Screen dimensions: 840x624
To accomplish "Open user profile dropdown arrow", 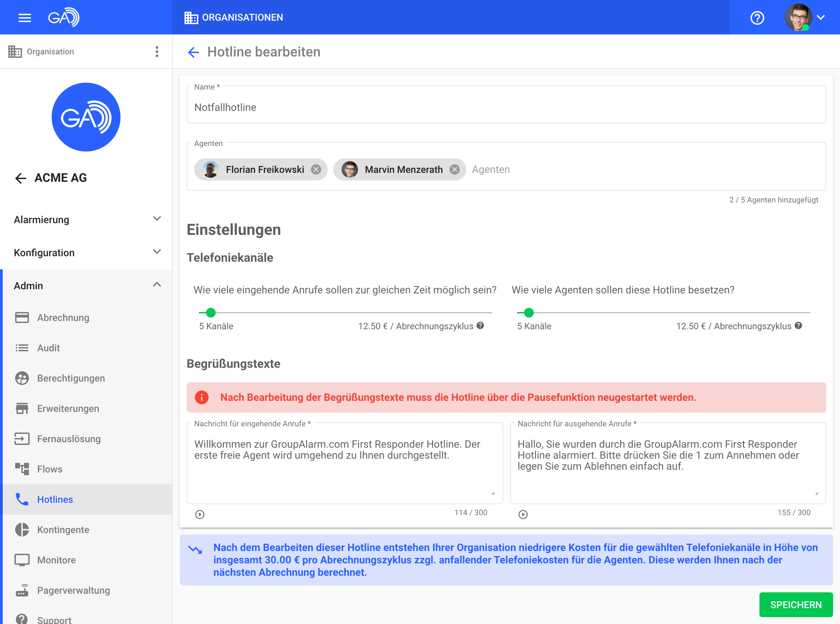I will point(821,17).
